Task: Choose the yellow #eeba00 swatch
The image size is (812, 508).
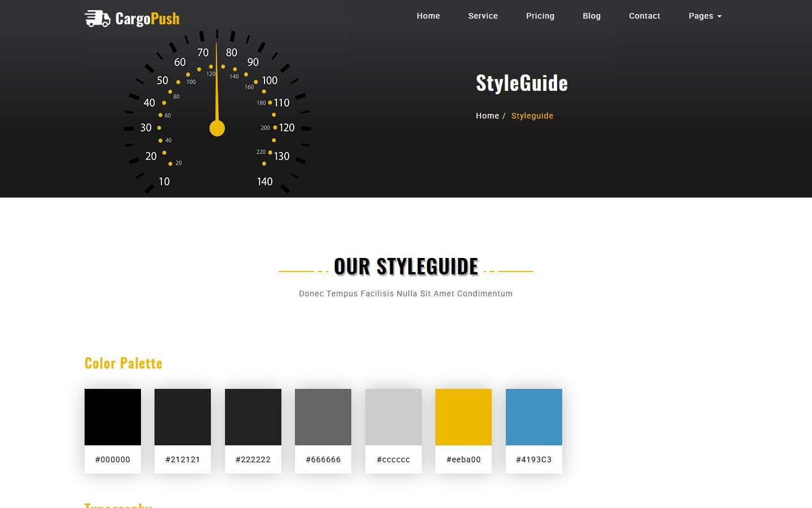Action: [x=464, y=417]
